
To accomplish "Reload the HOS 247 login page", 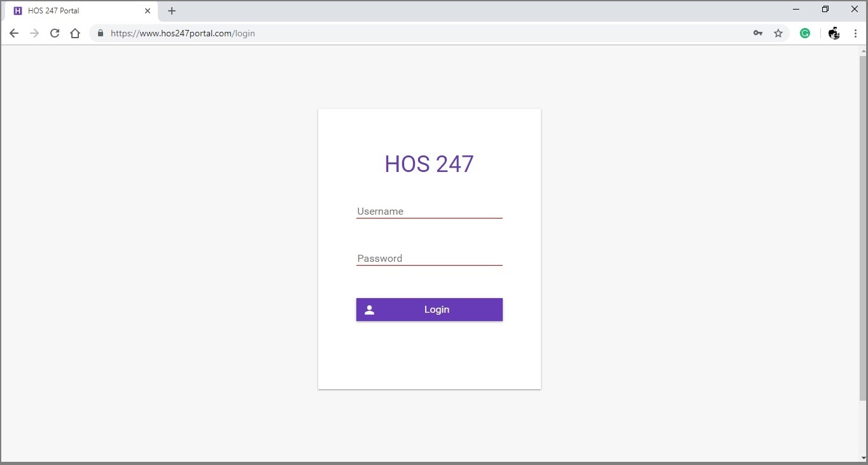I will coord(55,33).
